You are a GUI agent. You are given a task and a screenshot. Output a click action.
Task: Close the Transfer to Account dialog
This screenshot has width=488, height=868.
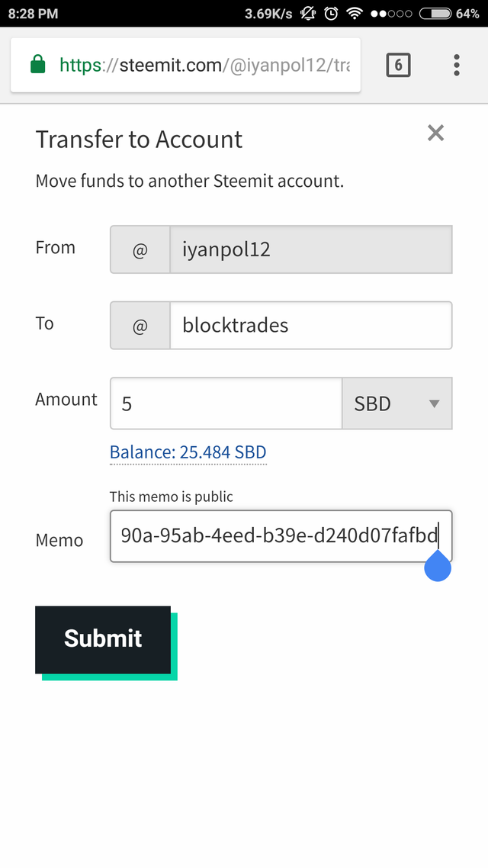[x=435, y=133]
